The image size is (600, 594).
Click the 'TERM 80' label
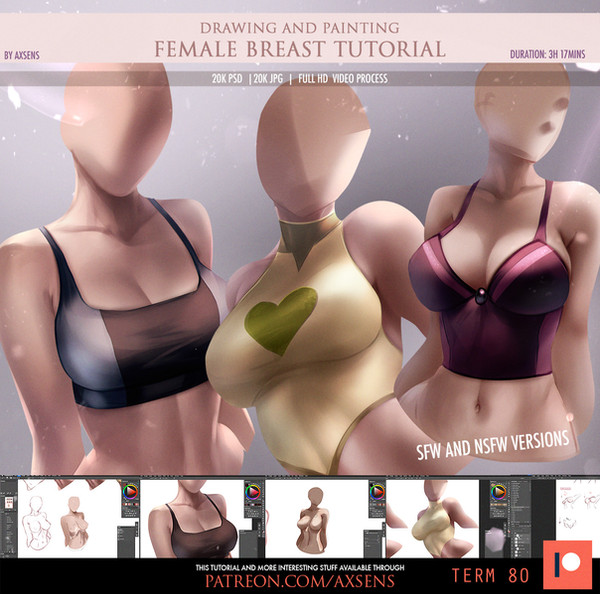point(491,575)
